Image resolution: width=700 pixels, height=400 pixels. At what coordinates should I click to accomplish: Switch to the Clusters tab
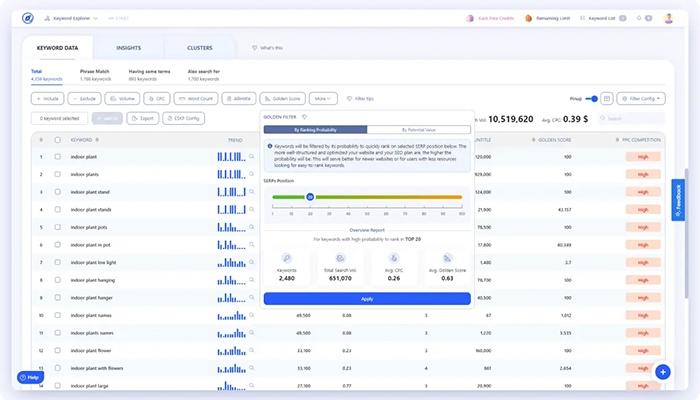(x=200, y=48)
